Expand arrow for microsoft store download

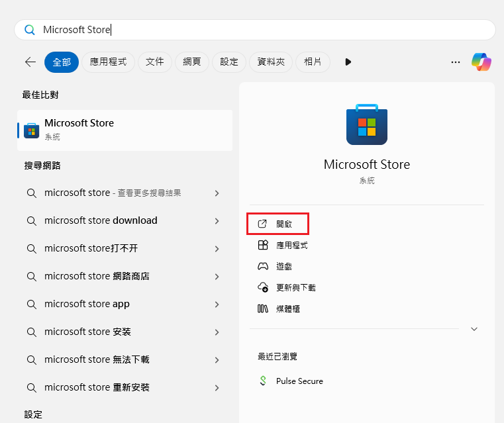point(217,220)
